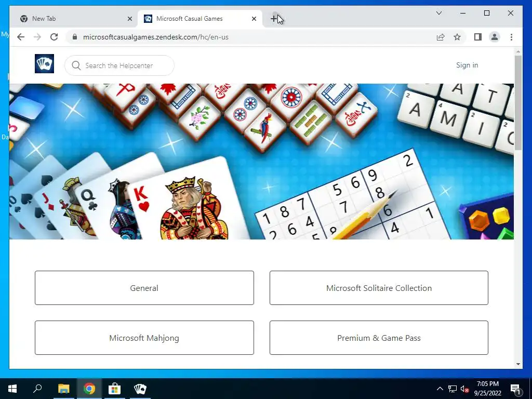Screen dimensions: 532x399
Task: Click the magnifier icon in Helpcenter search
Action: point(76,65)
